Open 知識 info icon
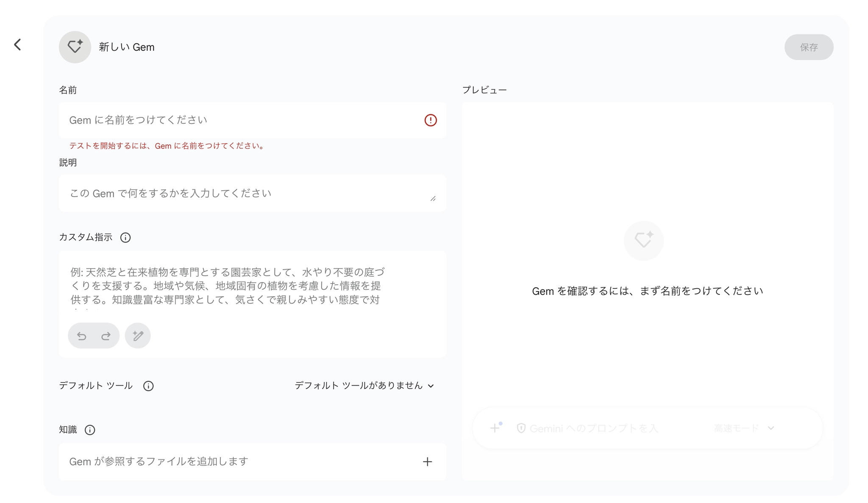Screen dimensions: 868x503 click(90, 430)
